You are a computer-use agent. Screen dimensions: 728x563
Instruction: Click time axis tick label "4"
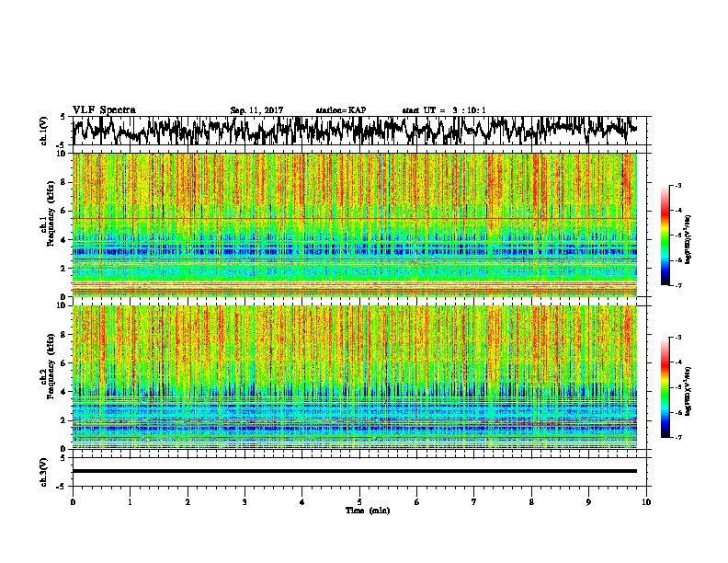point(302,502)
